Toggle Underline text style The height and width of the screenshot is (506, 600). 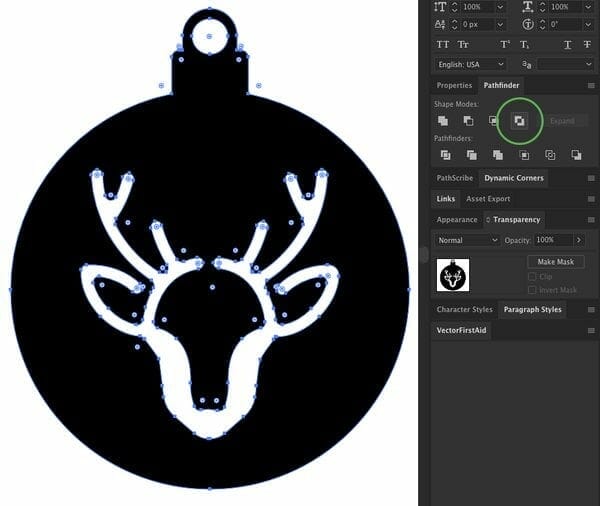click(x=568, y=45)
